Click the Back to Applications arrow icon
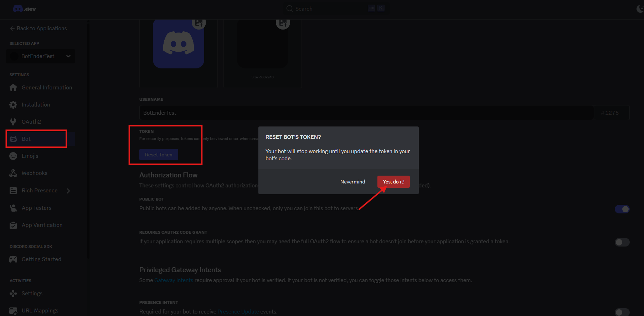This screenshot has height=316, width=644. (x=12, y=29)
